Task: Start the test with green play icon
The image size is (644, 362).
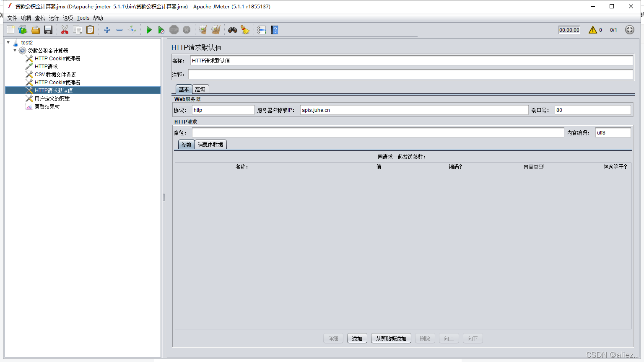Action: point(149,30)
